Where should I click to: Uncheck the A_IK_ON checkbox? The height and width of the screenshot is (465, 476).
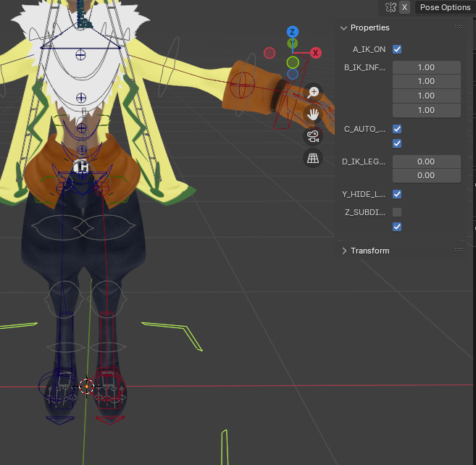pos(397,49)
